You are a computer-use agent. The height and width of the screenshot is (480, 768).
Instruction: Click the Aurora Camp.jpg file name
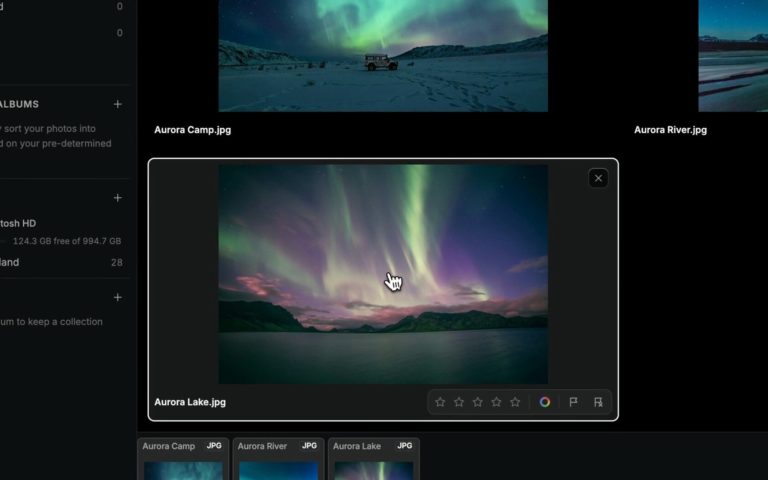192,130
